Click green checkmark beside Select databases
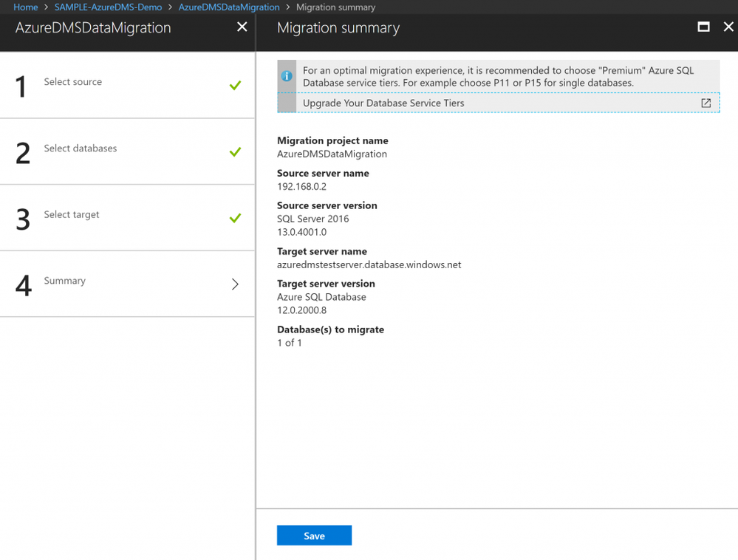The height and width of the screenshot is (560, 738). tap(236, 151)
